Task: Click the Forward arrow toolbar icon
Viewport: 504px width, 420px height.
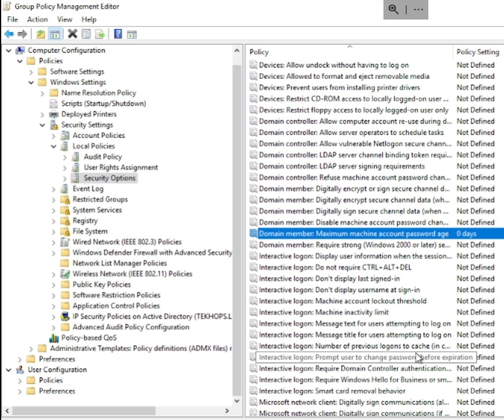Action: 22,34
